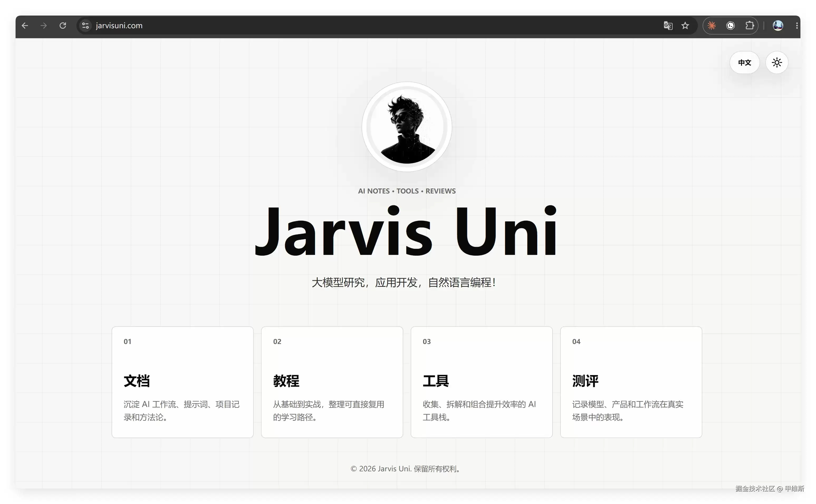Go back using the browser back arrow
This screenshot has width=816, height=504.
click(25, 26)
